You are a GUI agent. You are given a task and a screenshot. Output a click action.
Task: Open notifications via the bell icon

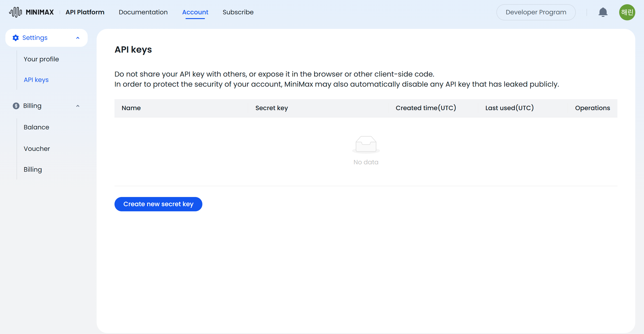tap(603, 12)
